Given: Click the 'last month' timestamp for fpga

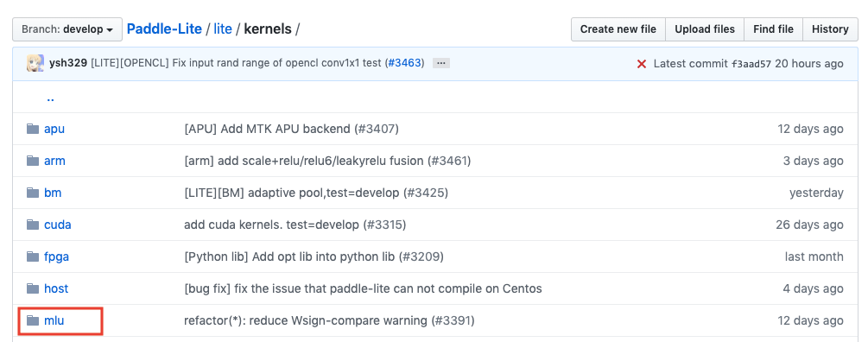Looking at the screenshot, I should (x=814, y=256).
